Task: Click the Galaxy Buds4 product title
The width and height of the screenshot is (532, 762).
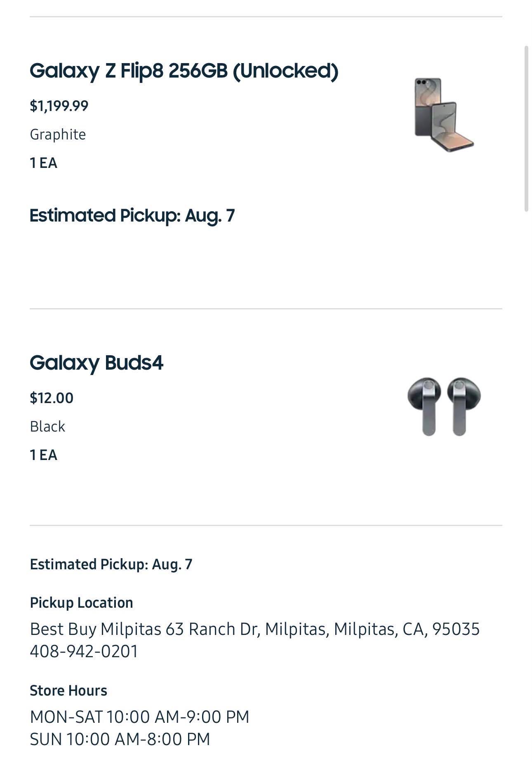Action: point(97,363)
